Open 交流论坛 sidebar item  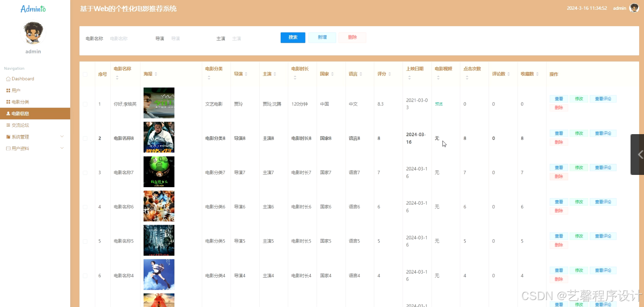[x=18, y=125]
